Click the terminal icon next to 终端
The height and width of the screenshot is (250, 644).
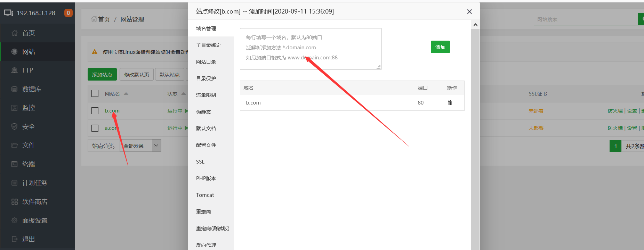14,164
